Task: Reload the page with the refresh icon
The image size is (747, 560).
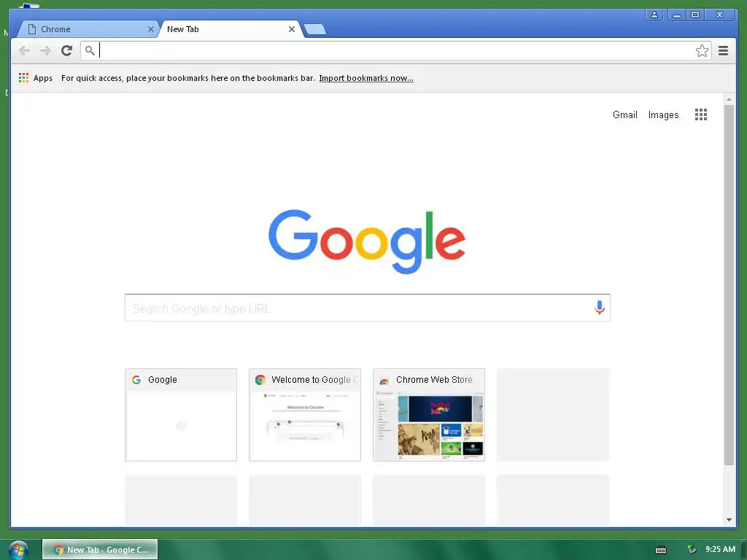Action: point(66,50)
